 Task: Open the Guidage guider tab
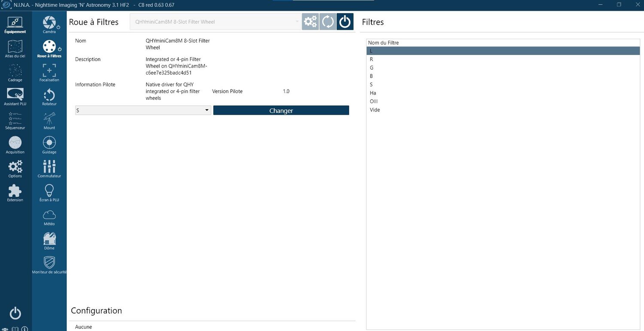tap(49, 145)
